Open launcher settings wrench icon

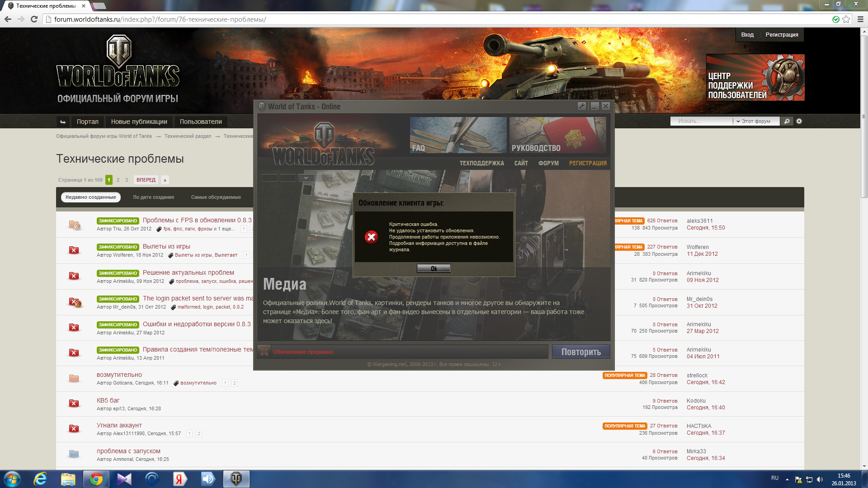pos(582,106)
